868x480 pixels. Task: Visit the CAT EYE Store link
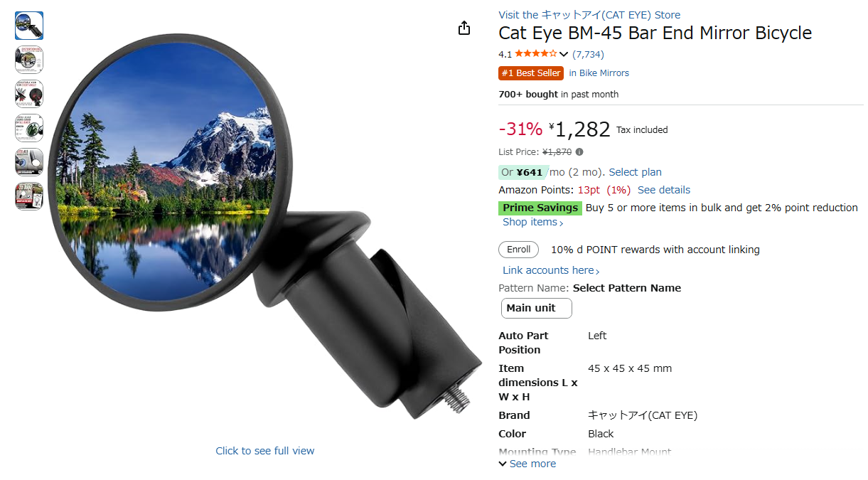point(589,15)
